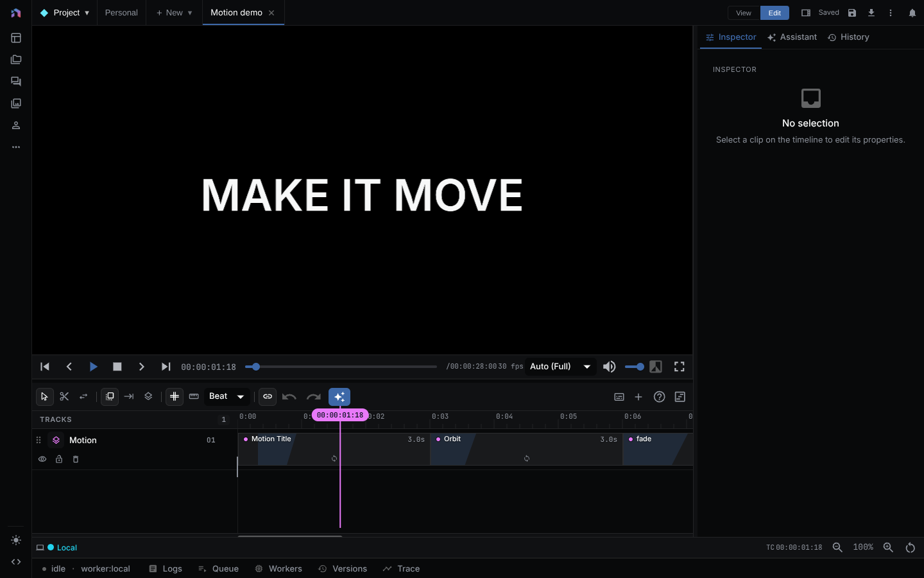Toggle snapping grid button in timeline toolbar

pyautogui.click(x=175, y=397)
